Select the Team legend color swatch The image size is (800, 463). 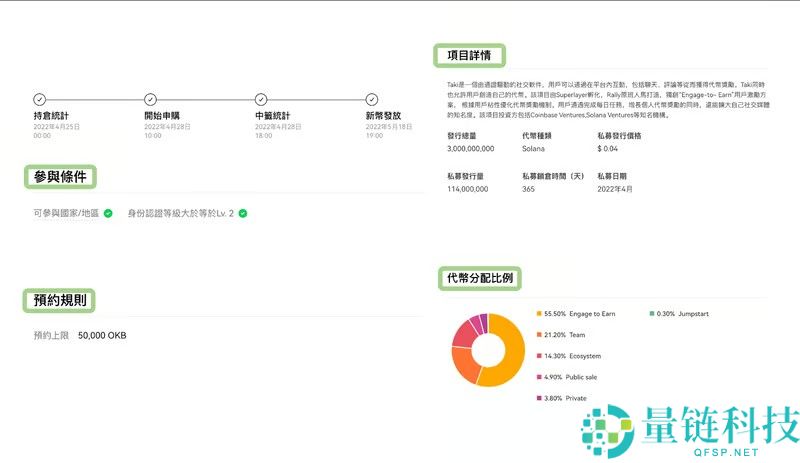click(539, 335)
